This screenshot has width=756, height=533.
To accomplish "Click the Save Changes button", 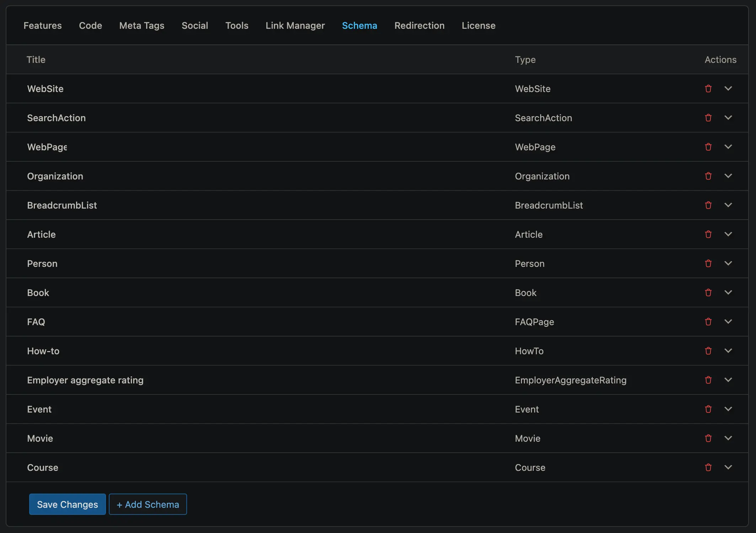I will tap(68, 504).
